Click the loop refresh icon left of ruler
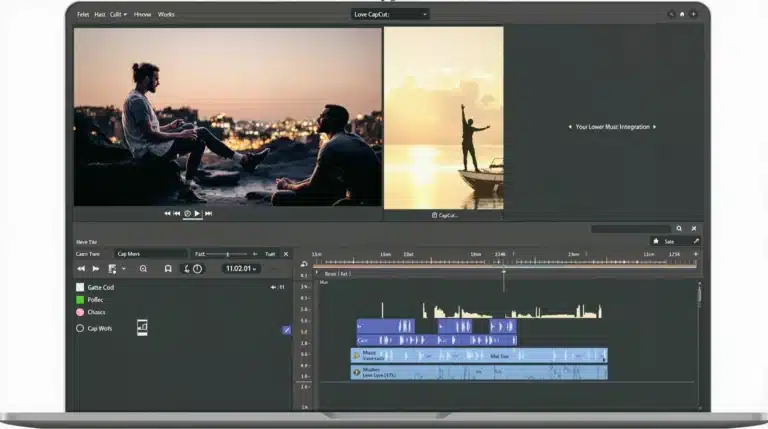Viewport: 768px width, 429px height. click(304, 264)
